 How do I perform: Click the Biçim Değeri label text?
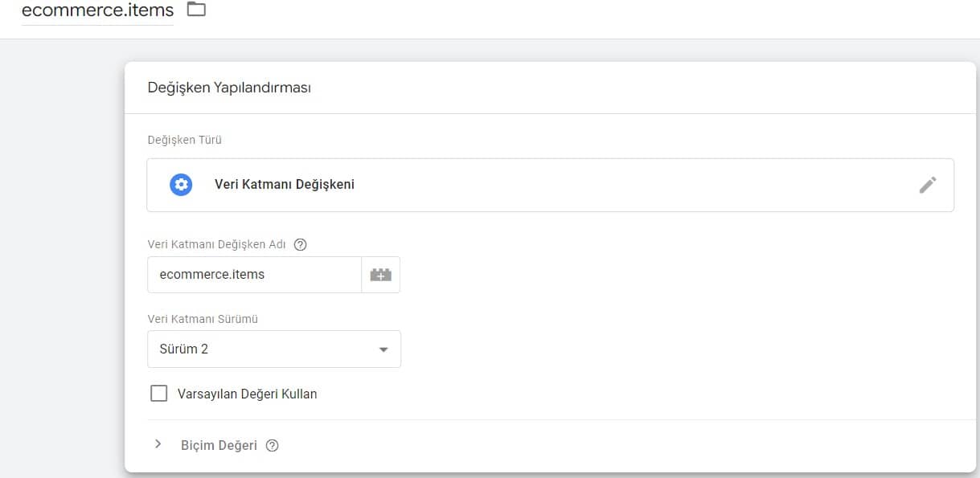point(219,445)
